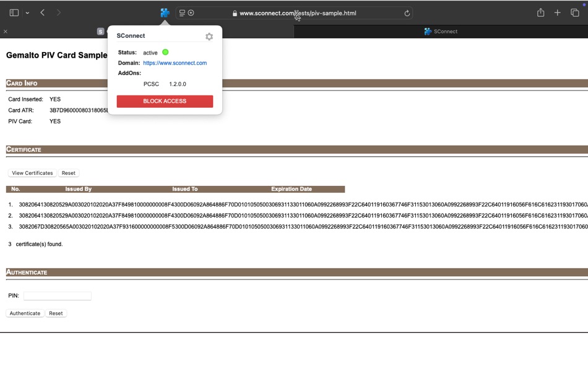This screenshot has width=588, height=368.
Task: Click the Expiration Date column header
Action: pos(292,189)
